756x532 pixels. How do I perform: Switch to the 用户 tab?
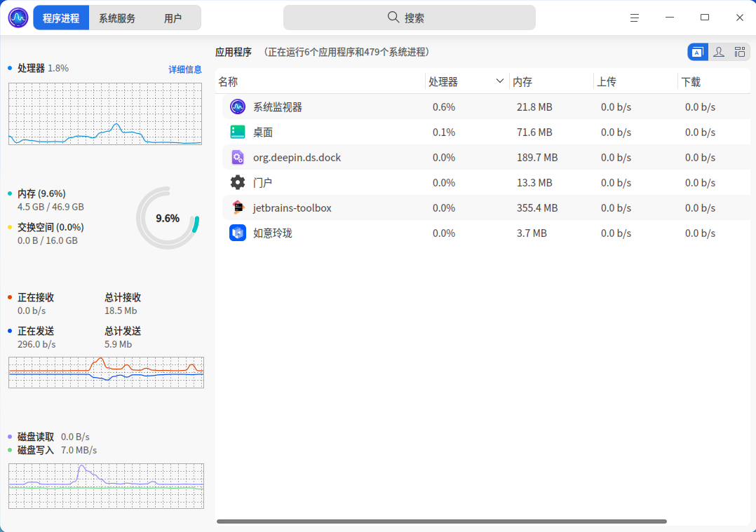coord(173,18)
